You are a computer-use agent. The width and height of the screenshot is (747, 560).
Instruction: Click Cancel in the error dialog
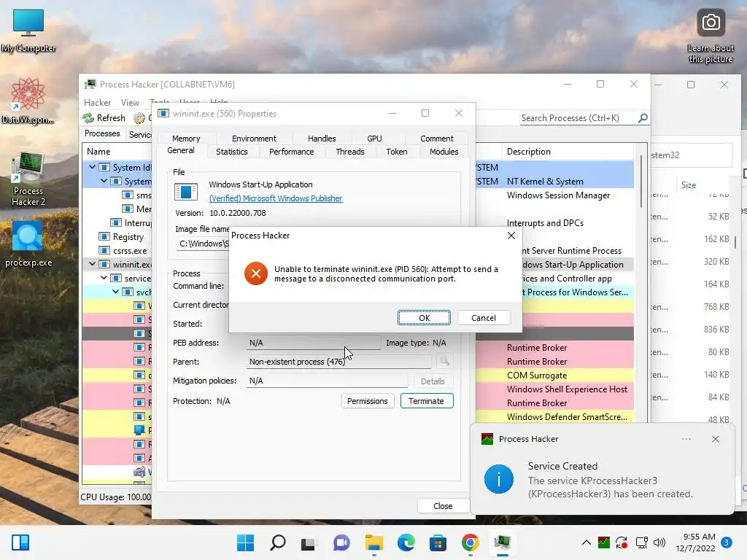click(x=484, y=318)
